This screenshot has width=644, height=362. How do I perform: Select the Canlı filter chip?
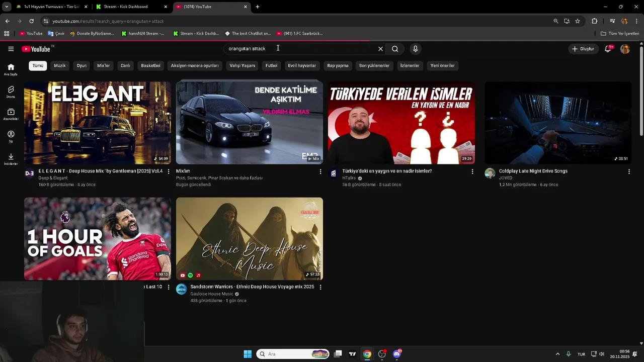pos(125,65)
